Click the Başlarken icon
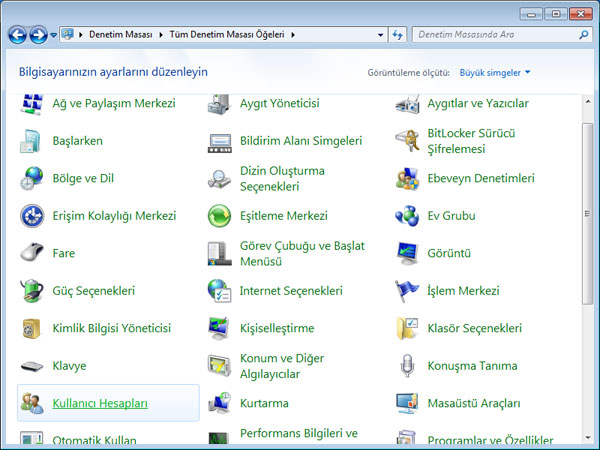This screenshot has height=450, width=600. click(x=31, y=141)
